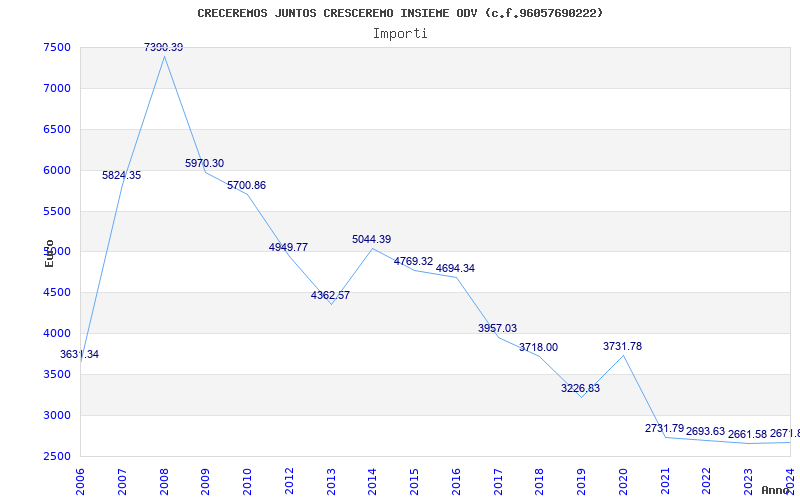Viewport: 800px width, 500px height.
Task: Click the 2010 x-axis year label
Action: coord(247,482)
